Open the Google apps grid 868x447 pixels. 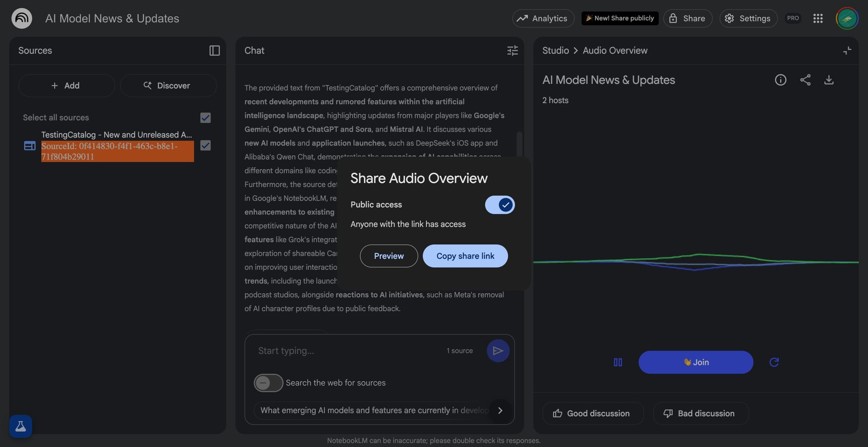(x=818, y=18)
